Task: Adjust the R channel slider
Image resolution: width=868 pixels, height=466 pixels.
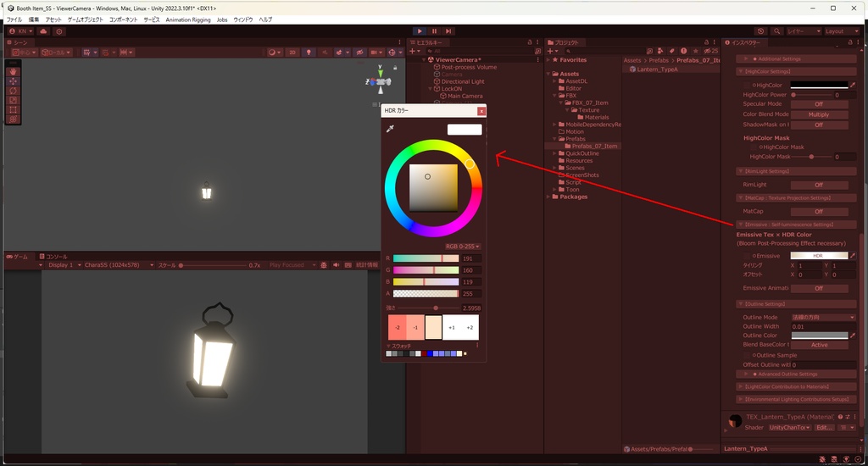Action: click(x=426, y=258)
